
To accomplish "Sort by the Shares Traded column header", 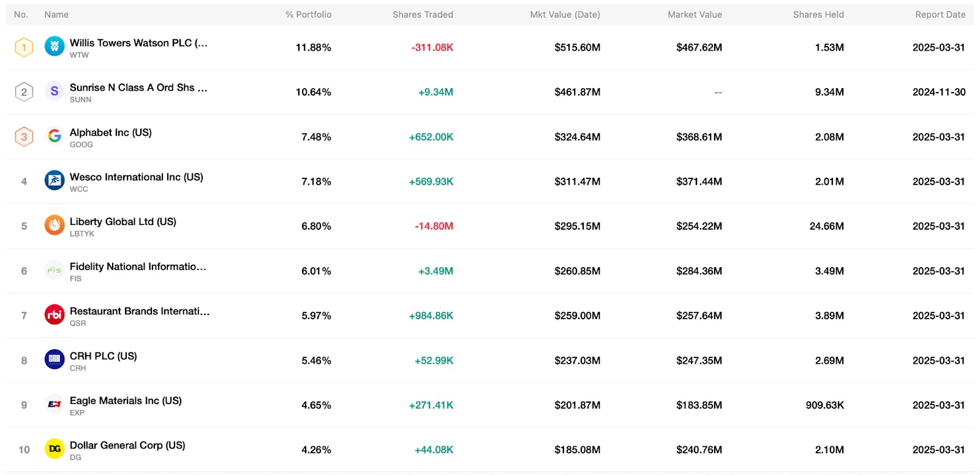I will [x=423, y=15].
